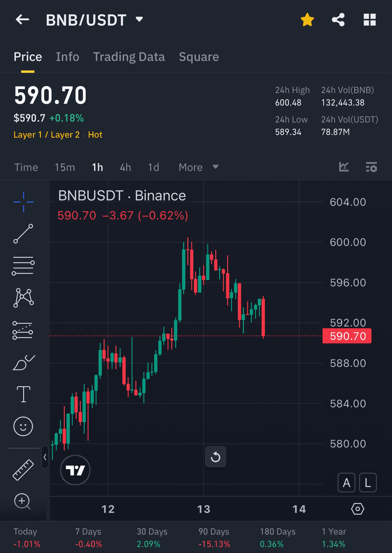The height and width of the screenshot is (553, 392).
Task: Tap the Hot tag
Action: tap(95, 135)
